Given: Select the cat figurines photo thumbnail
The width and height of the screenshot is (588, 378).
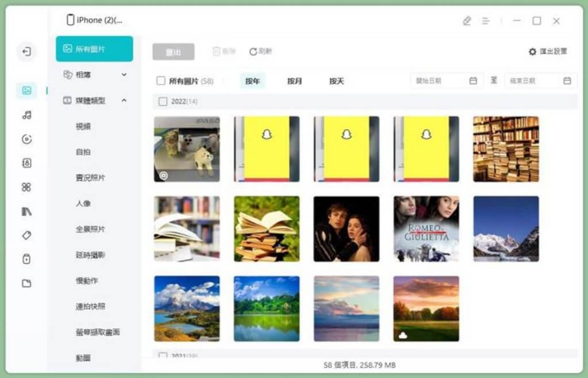Looking at the screenshot, I should [x=187, y=149].
